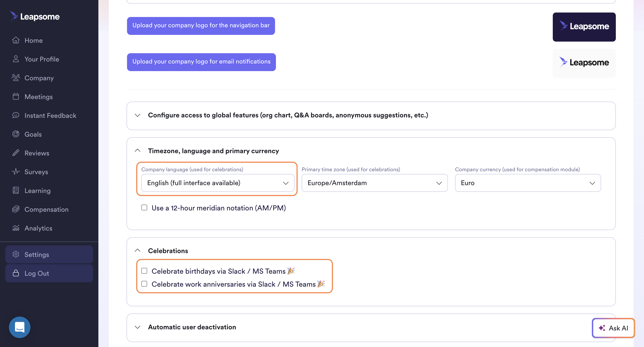Click the Company people icon
Screen dimensions: 644x347
tap(16, 78)
